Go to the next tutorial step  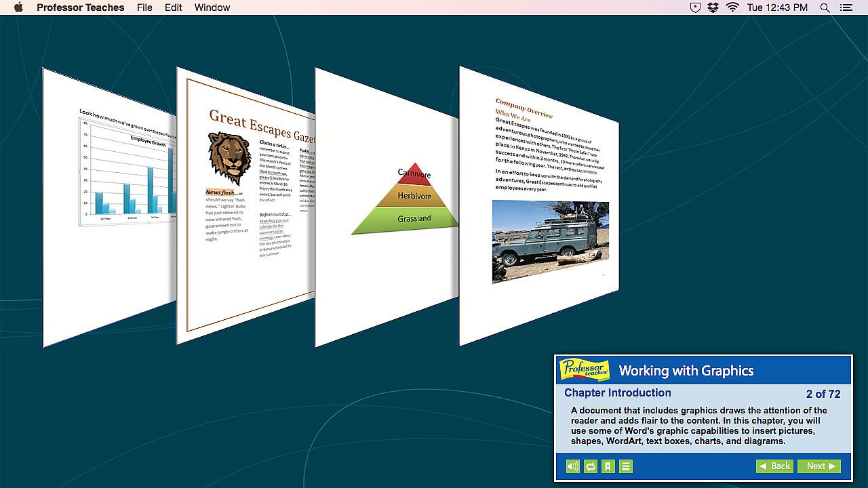[819, 466]
